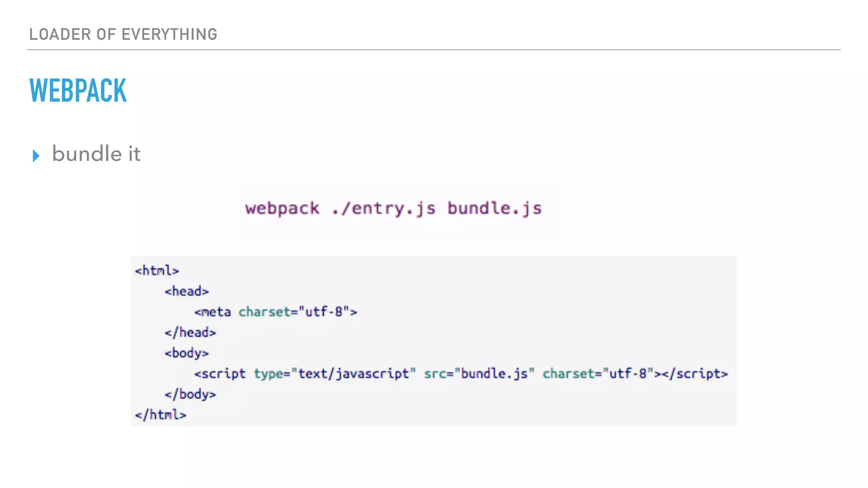Click the "bundle it" bullet text

click(x=96, y=154)
